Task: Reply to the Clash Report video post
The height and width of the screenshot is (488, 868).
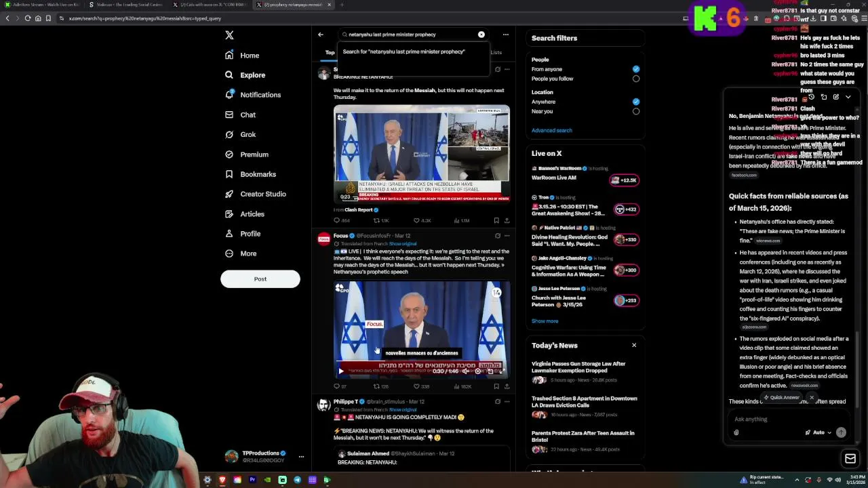Action: click(x=342, y=220)
